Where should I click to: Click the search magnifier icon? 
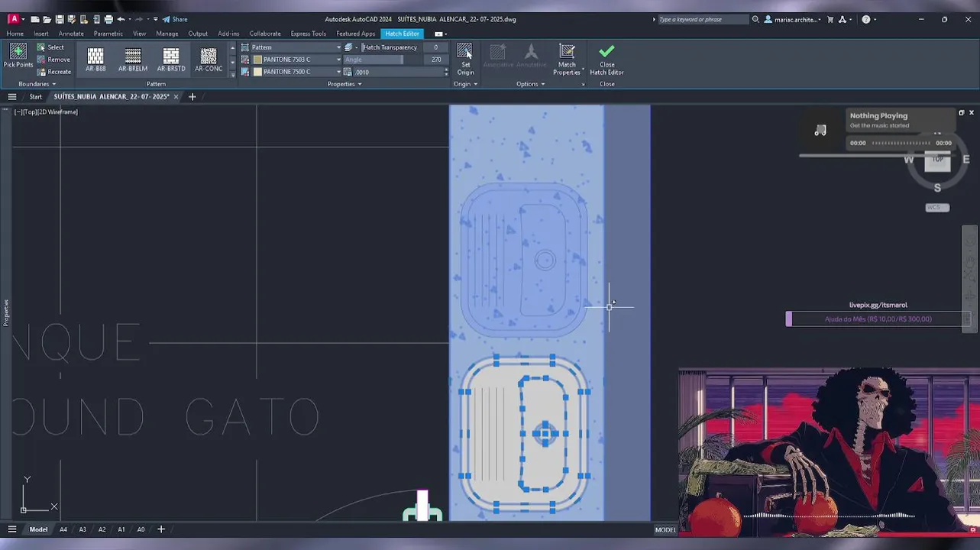(755, 19)
